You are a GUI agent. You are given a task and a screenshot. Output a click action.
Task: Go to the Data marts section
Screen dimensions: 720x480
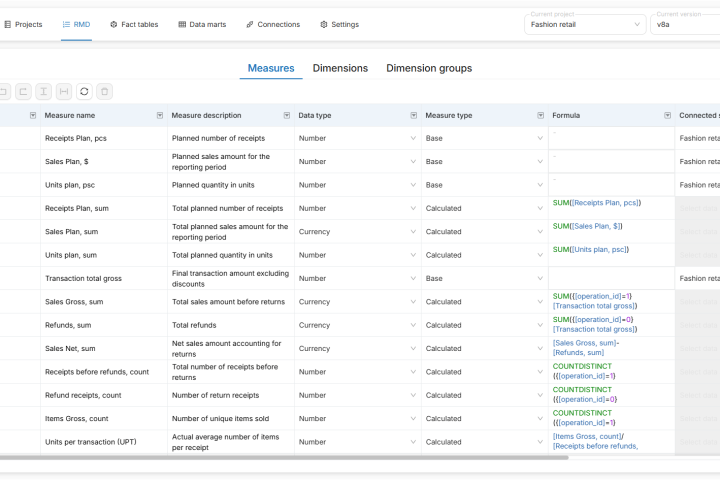tap(203, 24)
